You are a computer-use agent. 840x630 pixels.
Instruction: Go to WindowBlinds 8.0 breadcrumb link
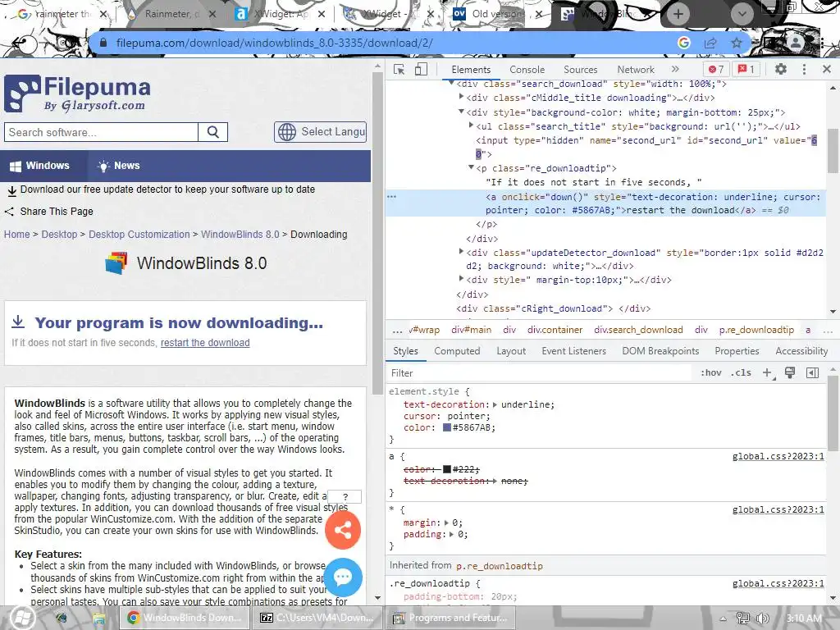pos(240,235)
